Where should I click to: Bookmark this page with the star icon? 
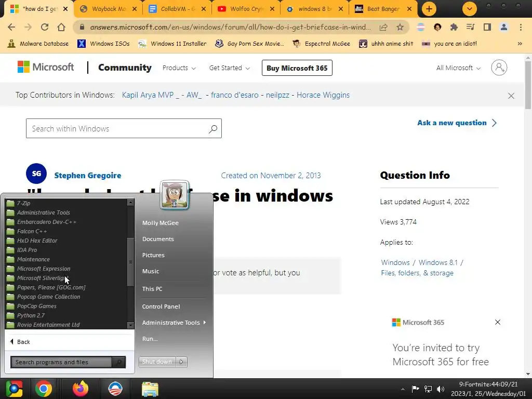tap(400, 27)
